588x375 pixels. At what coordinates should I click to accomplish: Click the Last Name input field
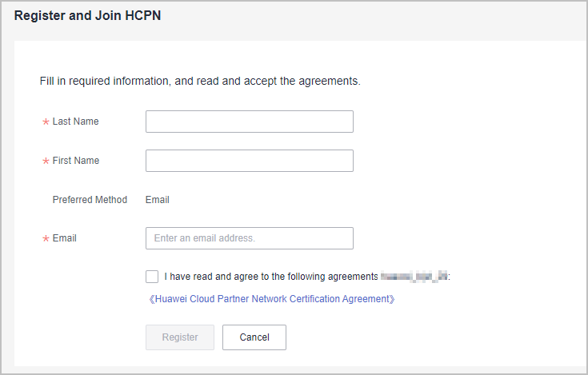(249, 122)
